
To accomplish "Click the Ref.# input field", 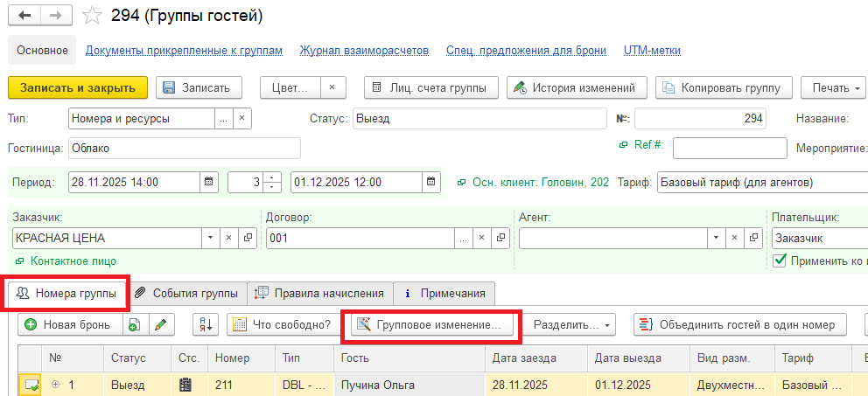I will point(730,149).
